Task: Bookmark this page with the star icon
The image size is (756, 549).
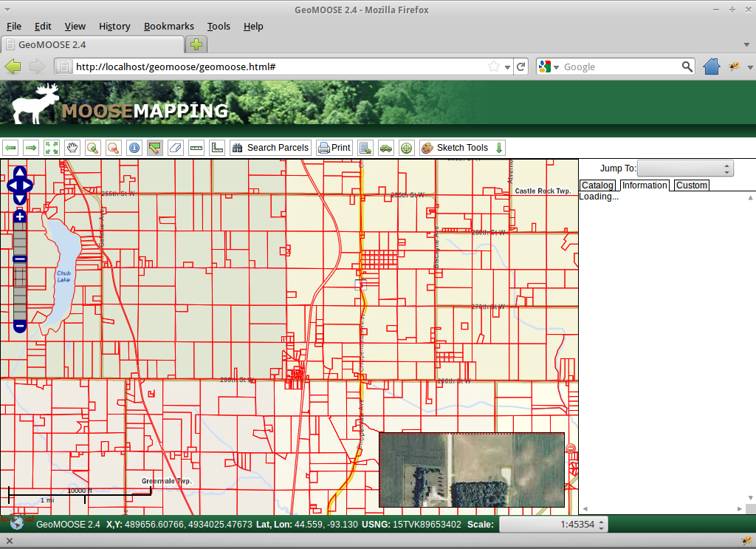Action: pos(493,67)
